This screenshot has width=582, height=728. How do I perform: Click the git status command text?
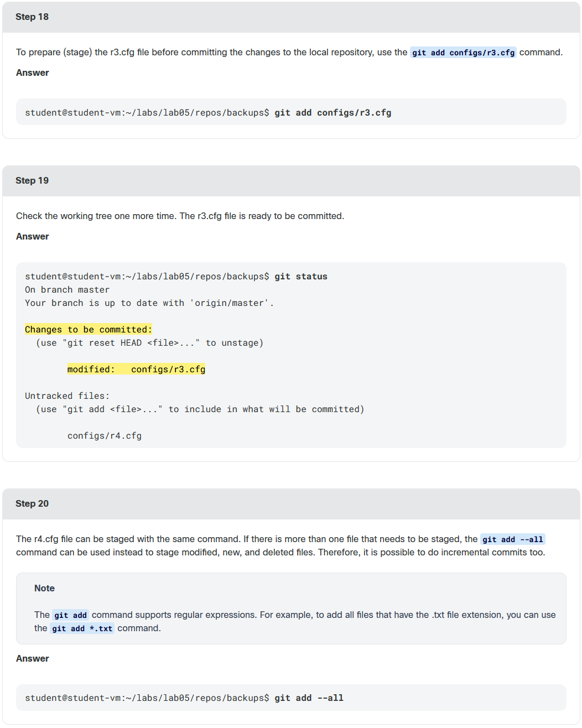click(x=301, y=277)
